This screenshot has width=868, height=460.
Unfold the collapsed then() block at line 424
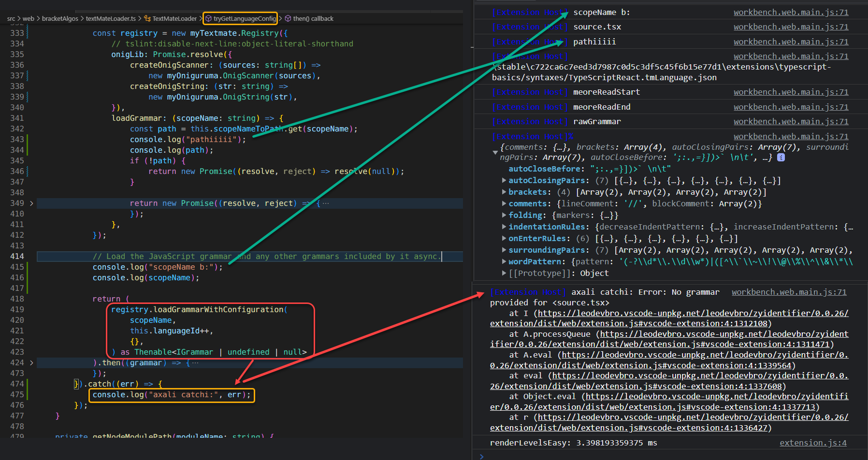(31, 362)
